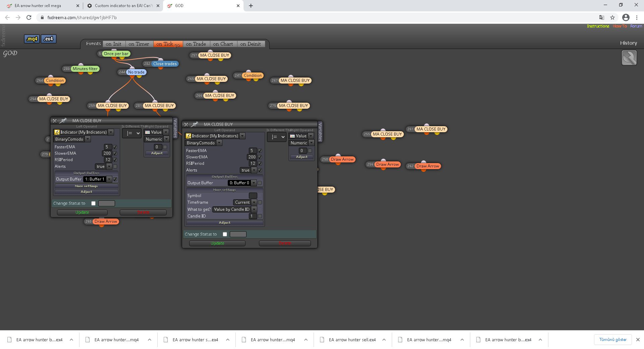Viewport: 644px width, 349px height.
Task: Pin the right MA CLOSE BUY panel
Action: click(194, 124)
